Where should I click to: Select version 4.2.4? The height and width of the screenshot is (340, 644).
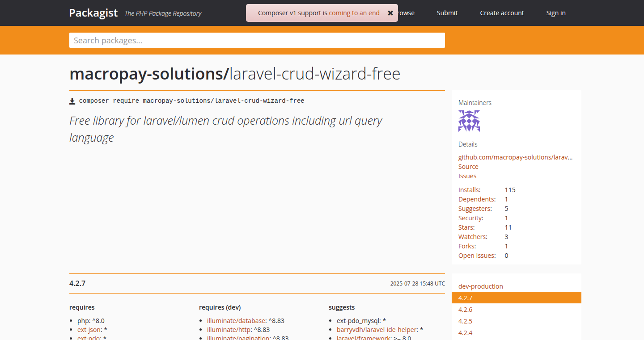[x=465, y=333]
